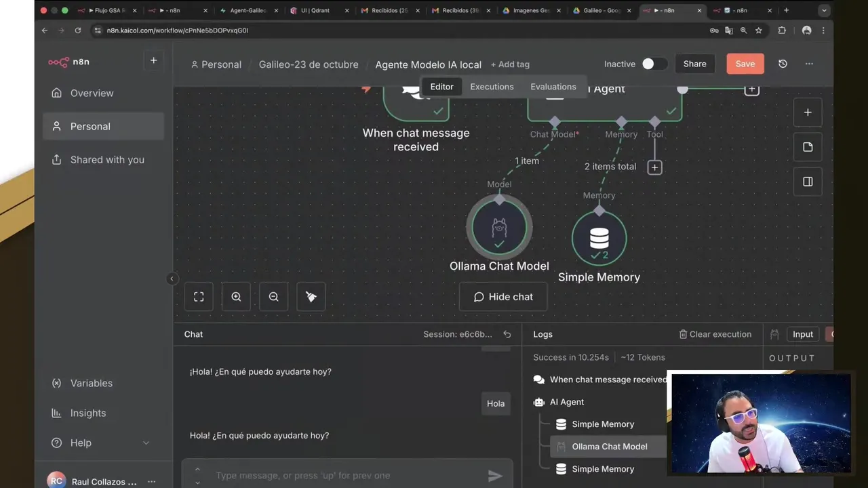Toggle the Inactive workflow switch
Screen dimensions: 868x488
(654, 64)
